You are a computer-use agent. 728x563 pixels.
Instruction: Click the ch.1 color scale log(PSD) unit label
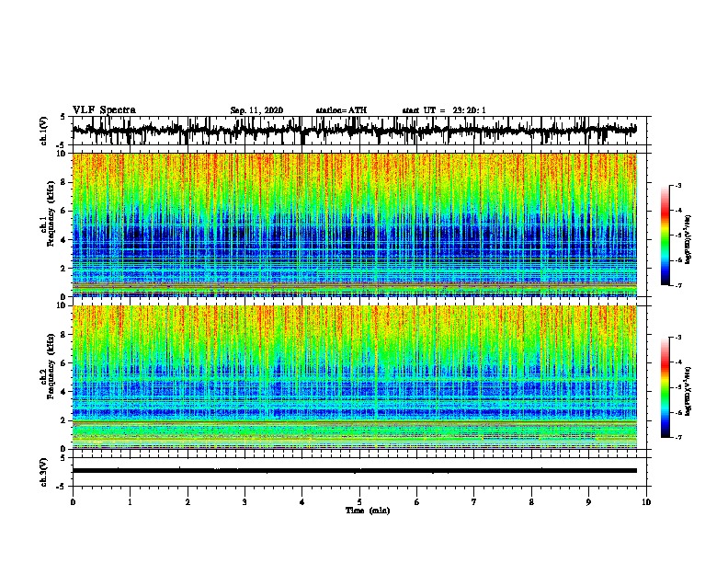[x=688, y=239]
